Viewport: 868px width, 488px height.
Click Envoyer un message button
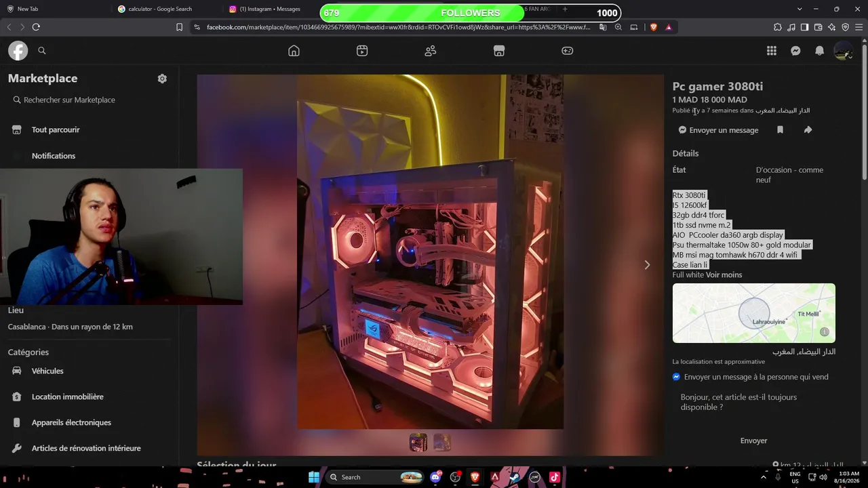tap(718, 130)
